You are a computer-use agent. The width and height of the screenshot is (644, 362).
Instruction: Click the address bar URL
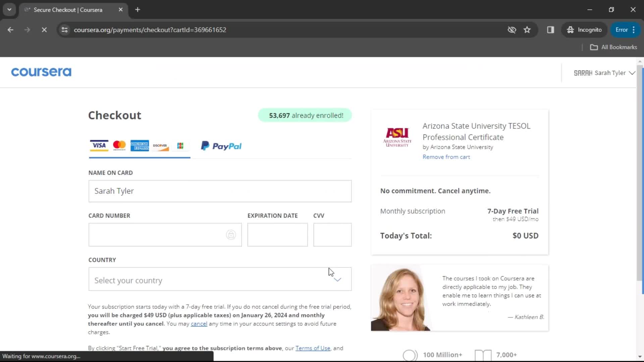point(150,30)
